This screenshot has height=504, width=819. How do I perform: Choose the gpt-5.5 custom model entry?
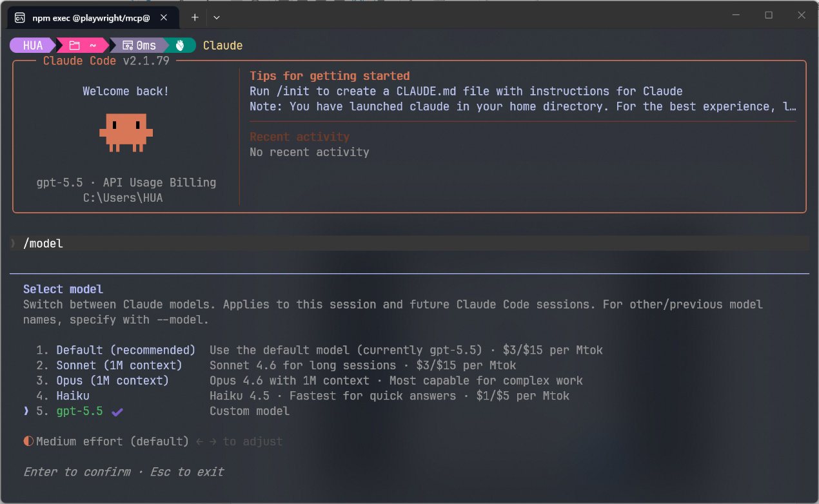[x=79, y=411]
